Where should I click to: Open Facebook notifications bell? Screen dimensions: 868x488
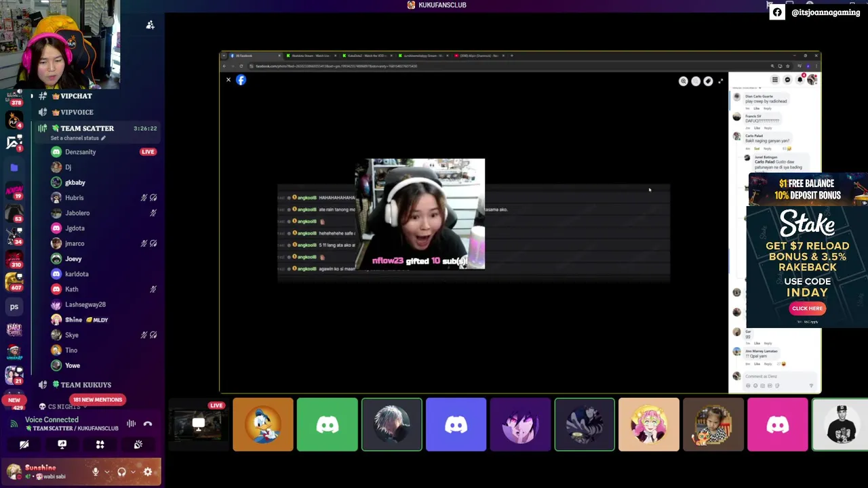click(800, 80)
